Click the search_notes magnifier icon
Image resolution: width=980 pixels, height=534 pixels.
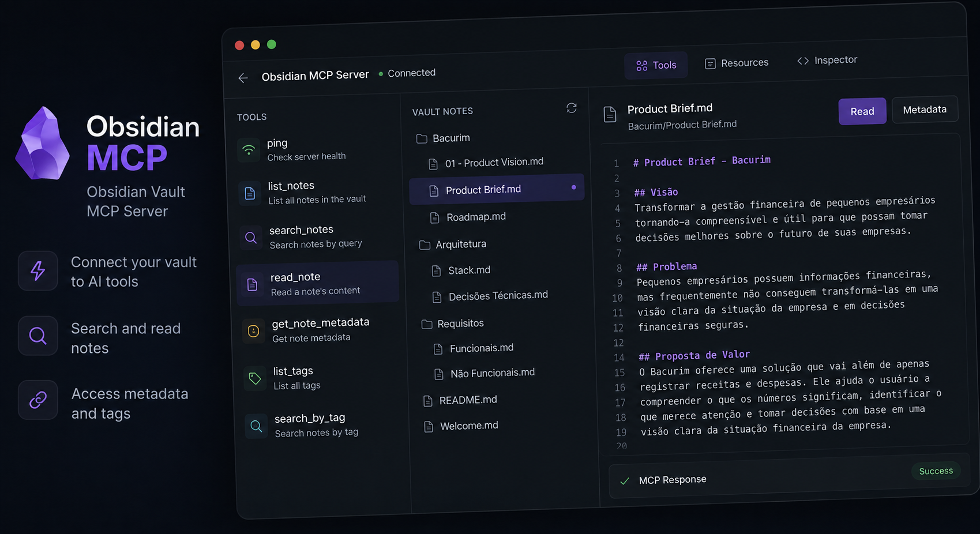point(251,238)
